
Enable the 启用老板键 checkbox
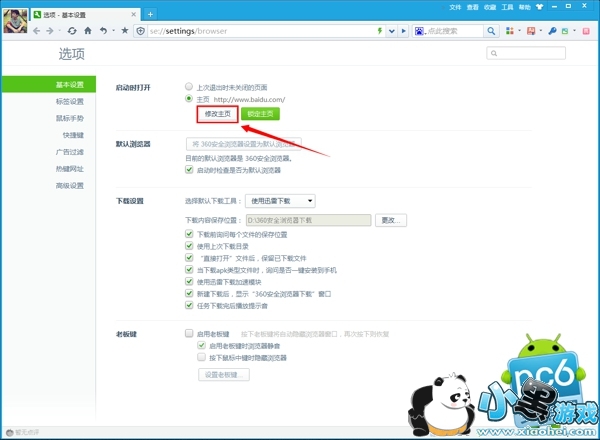pyautogui.click(x=189, y=333)
